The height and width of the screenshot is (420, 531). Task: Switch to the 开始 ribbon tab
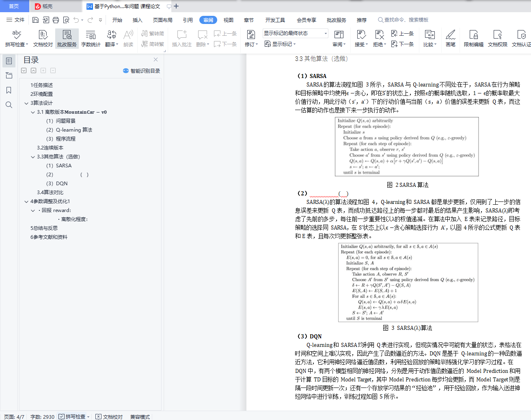pos(117,20)
